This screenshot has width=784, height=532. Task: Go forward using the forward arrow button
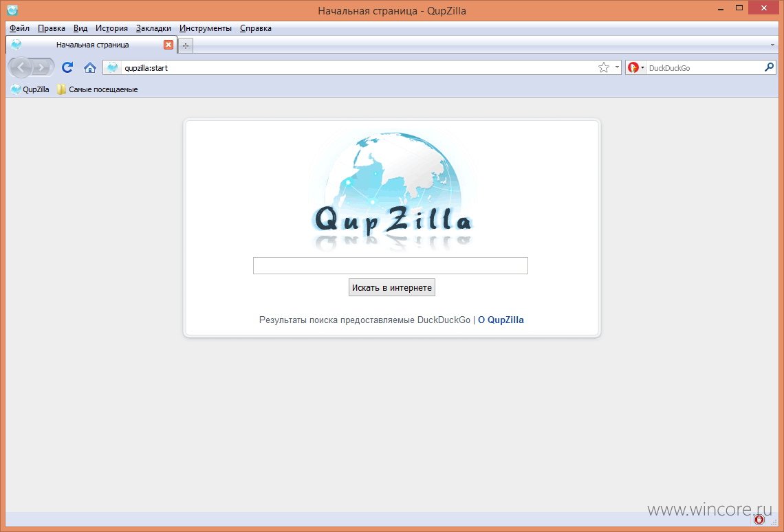43,67
